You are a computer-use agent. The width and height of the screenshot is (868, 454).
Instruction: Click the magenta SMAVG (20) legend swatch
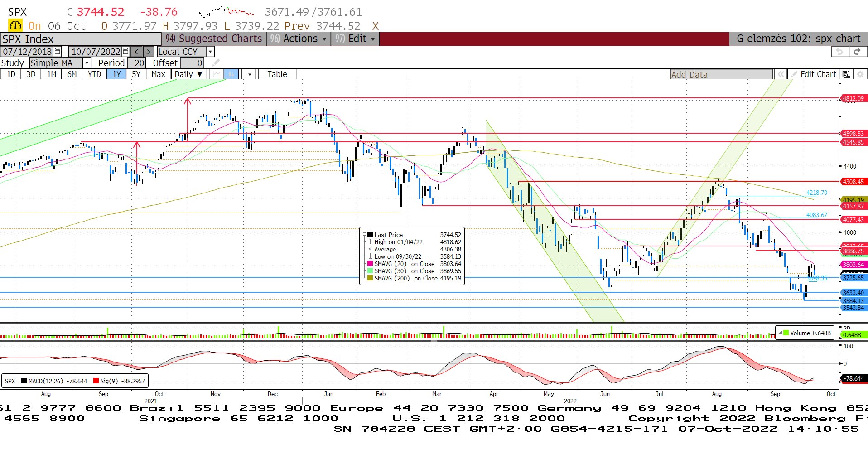370,264
